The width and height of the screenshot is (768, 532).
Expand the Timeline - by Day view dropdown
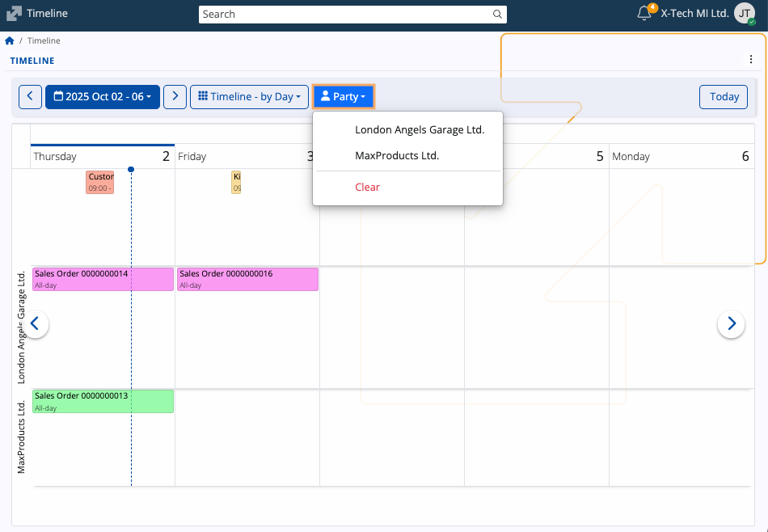point(250,97)
